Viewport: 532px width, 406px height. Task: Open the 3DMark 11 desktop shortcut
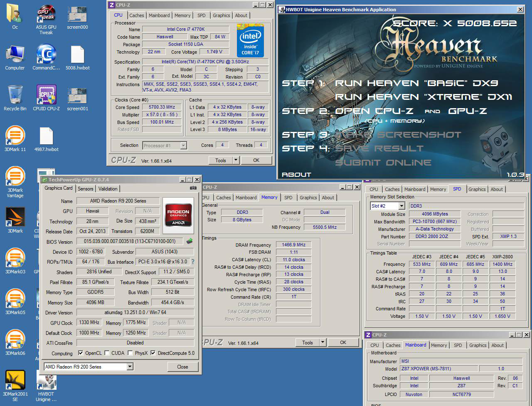tap(15, 136)
